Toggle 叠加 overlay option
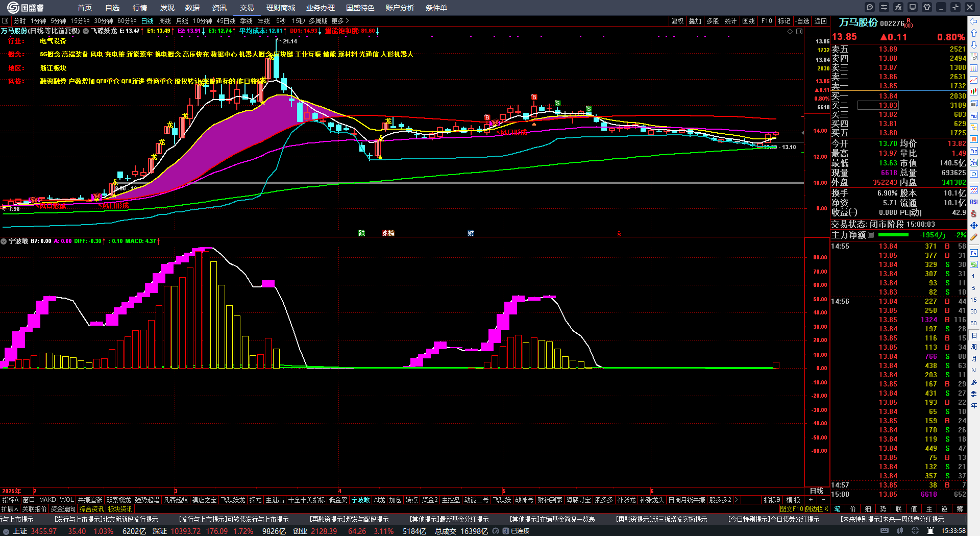Viewport: 980px width, 536px height. point(695,21)
